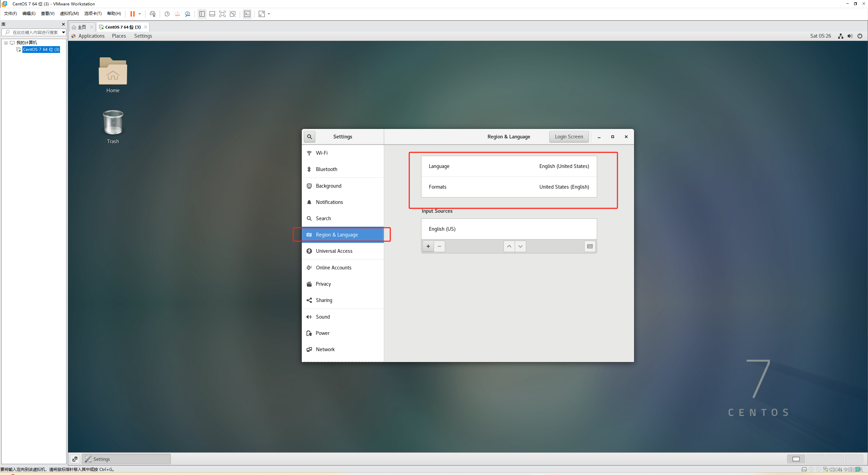Open the Settings app menu in top bar
Screen dimensions: 868x475
pyautogui.click(x=143, y=36)
